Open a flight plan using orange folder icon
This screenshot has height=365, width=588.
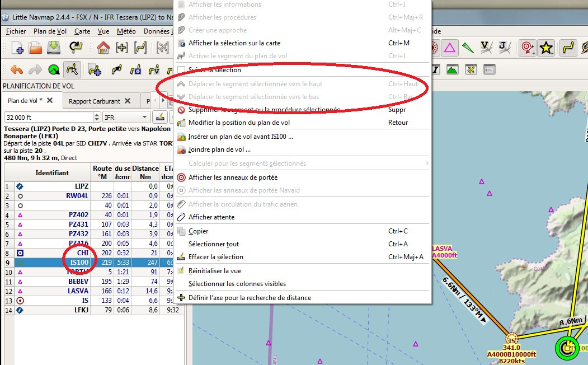[35, 48]
